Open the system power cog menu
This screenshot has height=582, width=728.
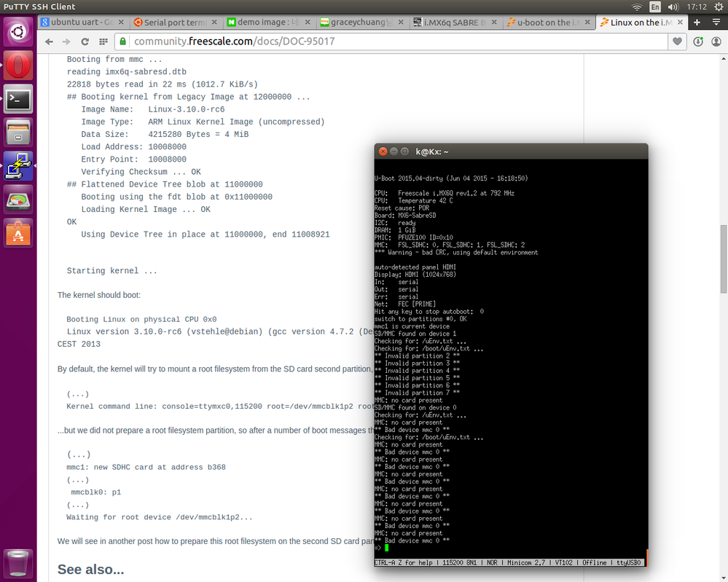[x=719, y=7]
